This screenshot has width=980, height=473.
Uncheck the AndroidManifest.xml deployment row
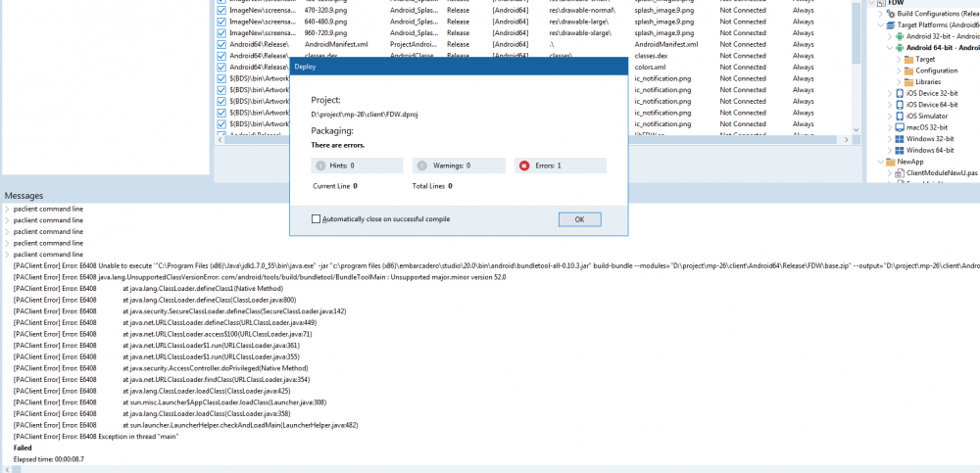click(220, 44)
